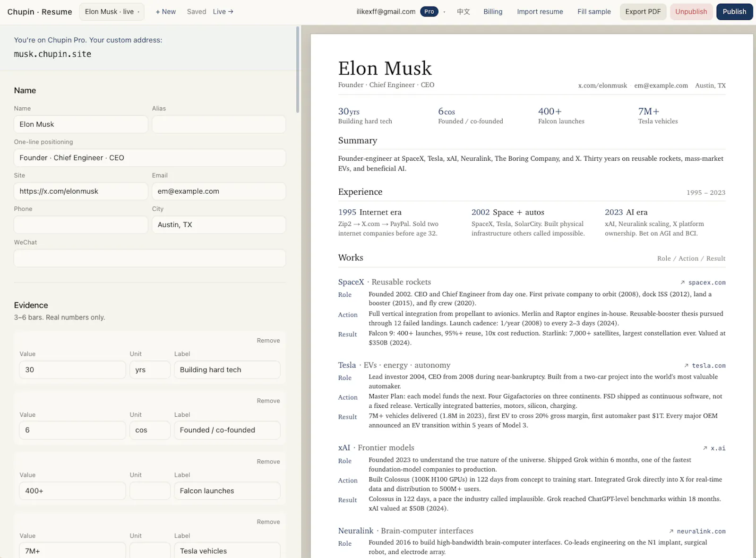Viewport: 756px width, 558px height.
Task: Click the 400+ Falcon launches stat
Action: (561, 116)
